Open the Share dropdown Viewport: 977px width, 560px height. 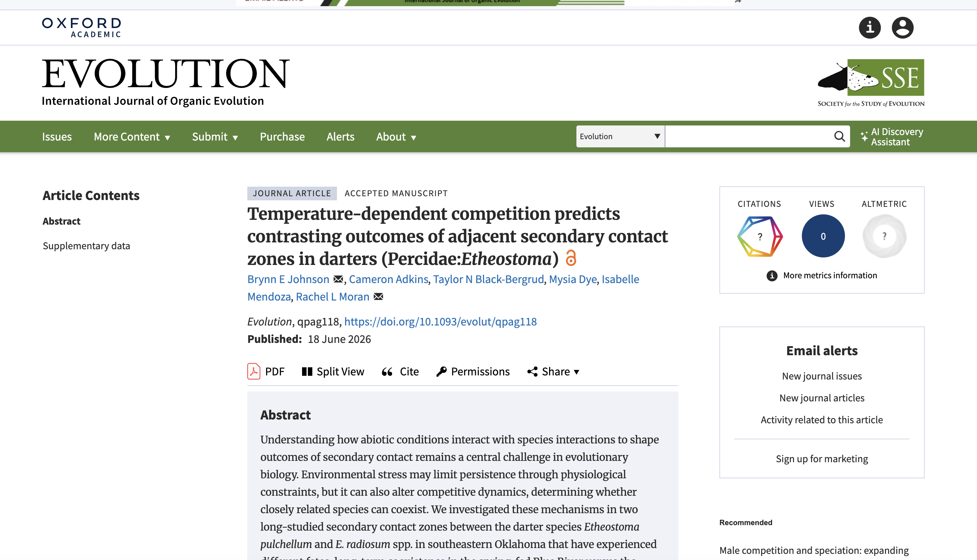553,372
